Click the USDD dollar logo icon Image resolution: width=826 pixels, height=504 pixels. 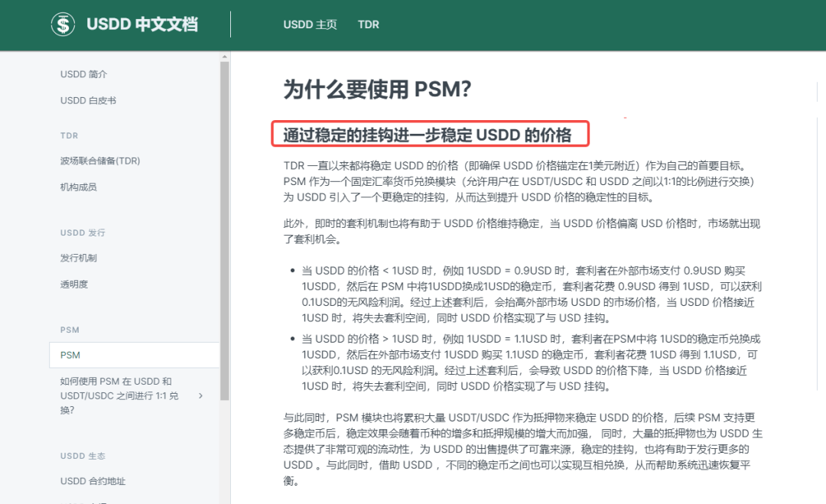[63, 24]
